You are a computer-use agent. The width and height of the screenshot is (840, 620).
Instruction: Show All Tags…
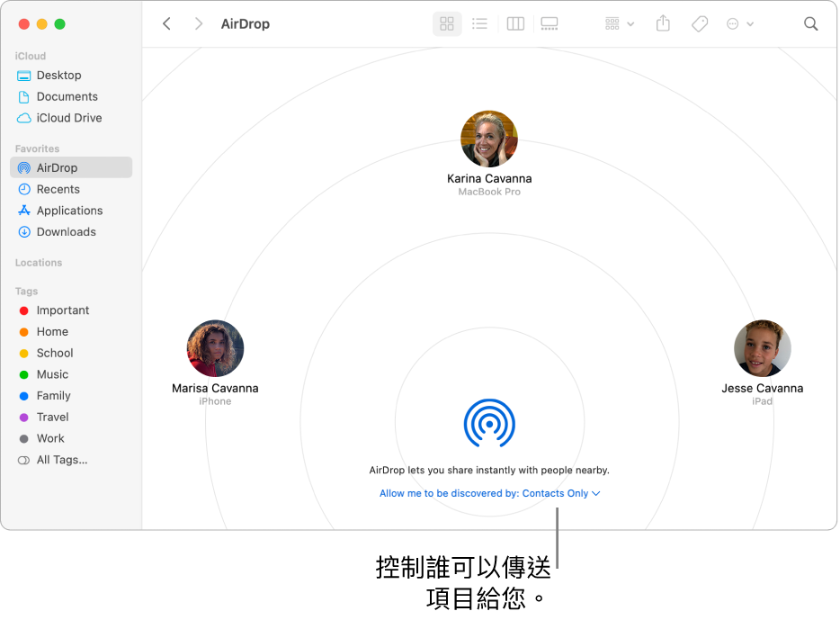coord(71,460)
